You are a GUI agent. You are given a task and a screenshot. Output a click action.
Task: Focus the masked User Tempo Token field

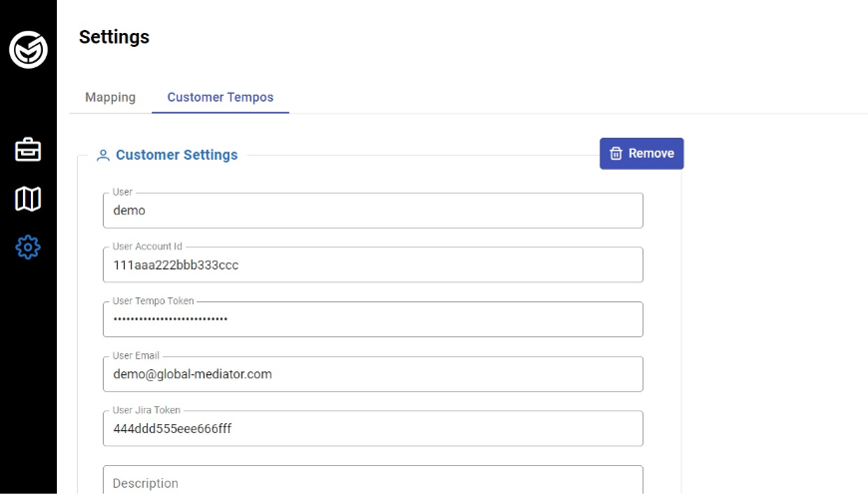click(372, 319)
